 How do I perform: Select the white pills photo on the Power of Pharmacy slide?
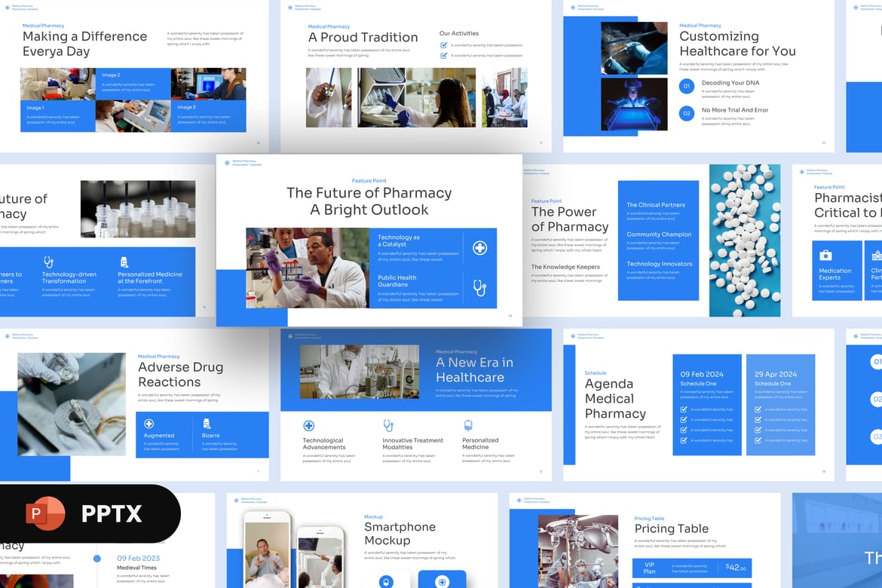point(745,240)
